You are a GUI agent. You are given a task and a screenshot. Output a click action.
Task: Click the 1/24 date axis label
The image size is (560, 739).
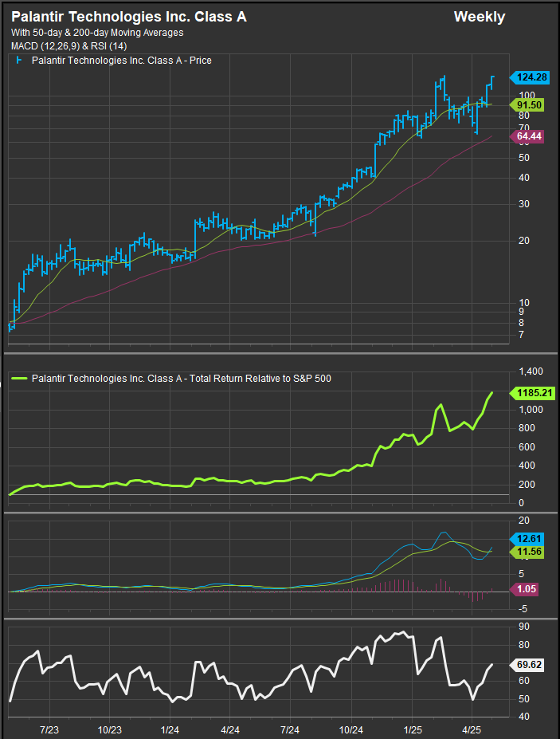click(x=170, y=730)
